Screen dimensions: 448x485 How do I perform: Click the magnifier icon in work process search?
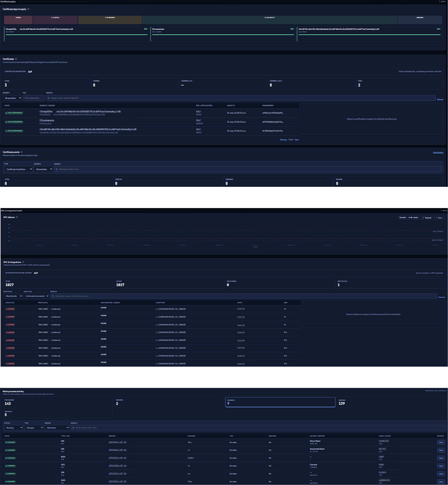tap(73, 428)
